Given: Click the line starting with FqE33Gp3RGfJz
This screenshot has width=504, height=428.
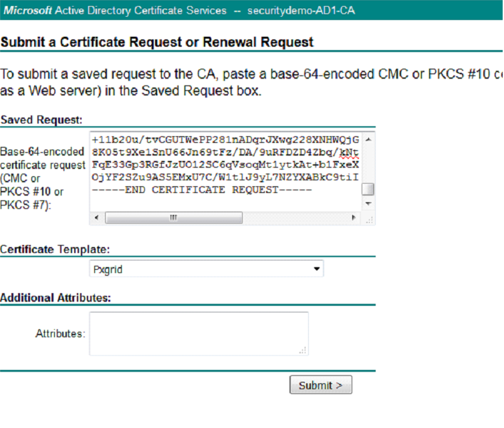Looking at the screenshot, I should 225,165.
